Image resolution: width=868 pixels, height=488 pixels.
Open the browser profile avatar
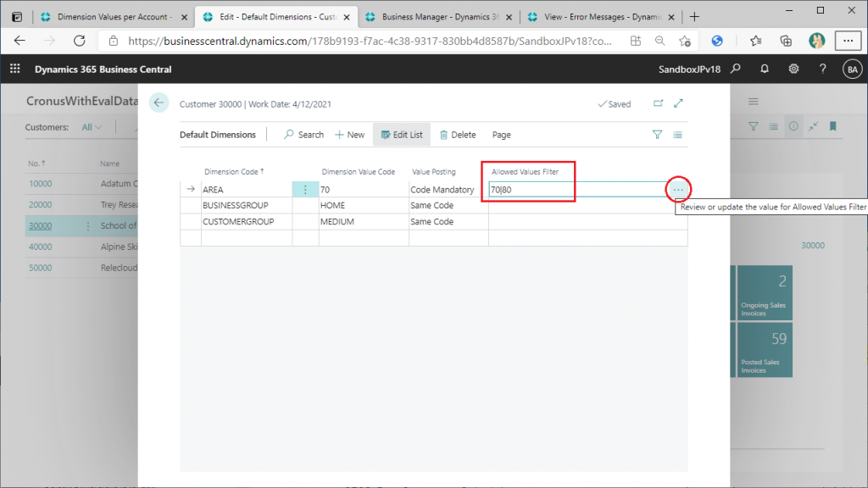click(816, 41)
